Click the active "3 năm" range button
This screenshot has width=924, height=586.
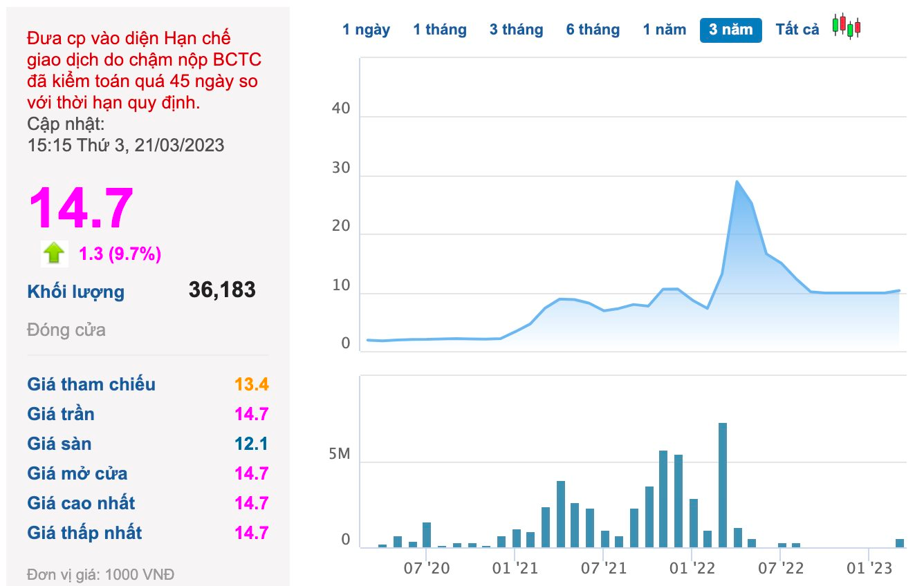click(x=731, y=30)
